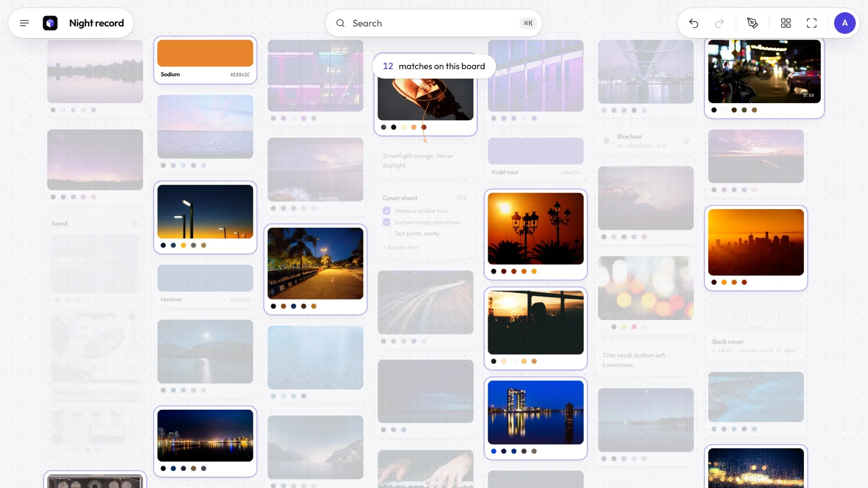
Task: Select the Harbour color swatch
Action: [205, 278]
